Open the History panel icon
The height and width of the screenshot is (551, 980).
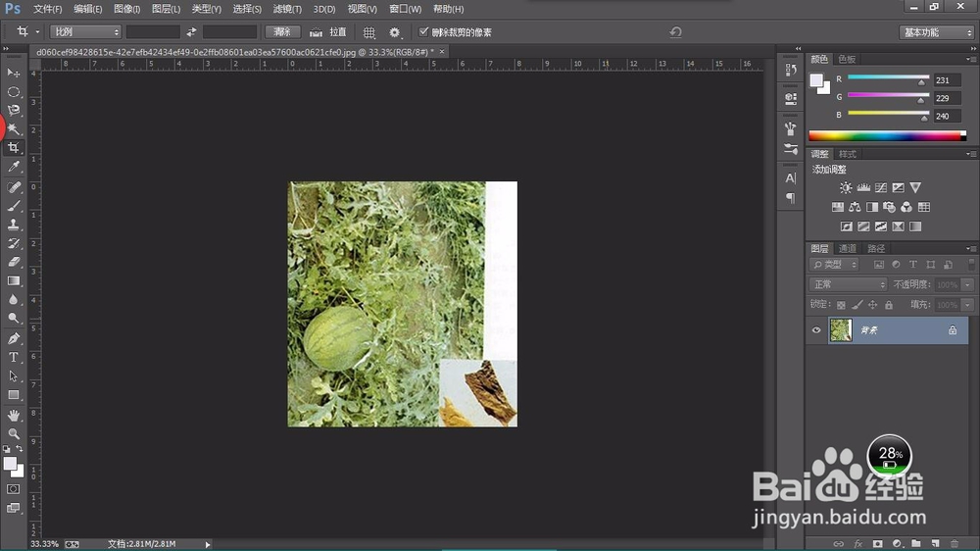[791, 70]
